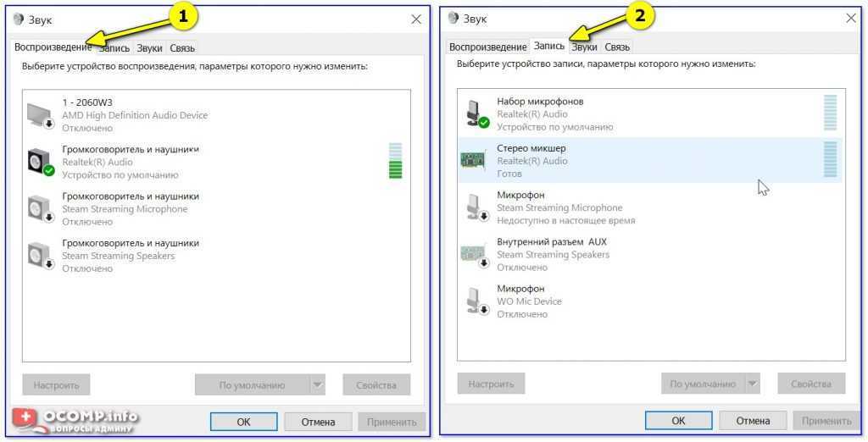Click the level meter beside Набор микрофонов
868x442 pixels.
831,113
